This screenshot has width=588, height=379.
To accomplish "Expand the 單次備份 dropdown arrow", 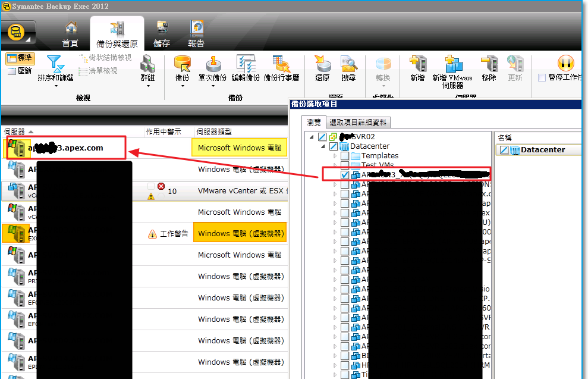I will point(213,86).
